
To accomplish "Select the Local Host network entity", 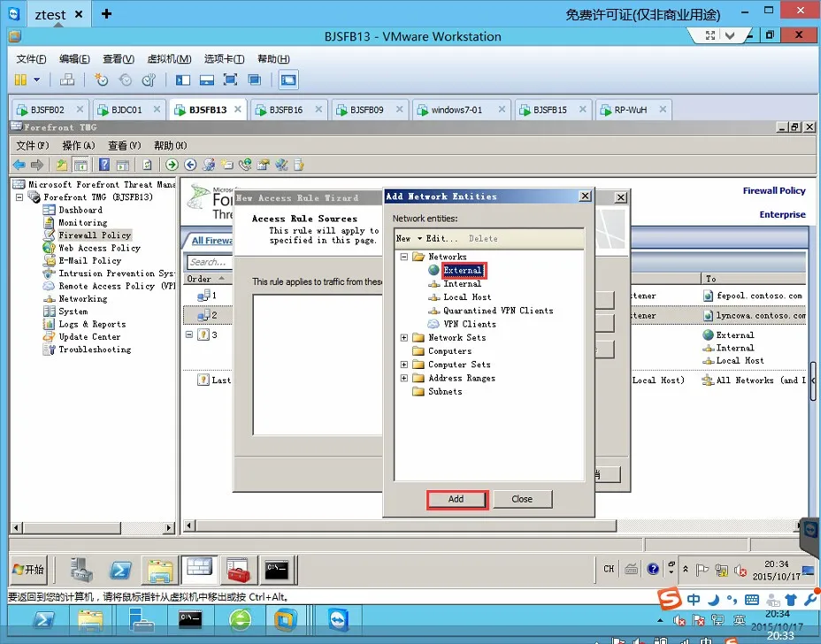I will point(467,297).
